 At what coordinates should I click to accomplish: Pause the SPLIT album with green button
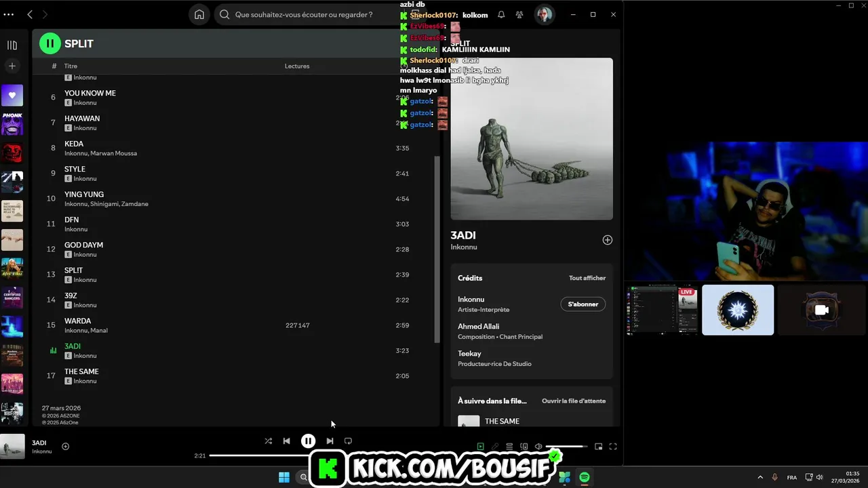click(50, 43)
